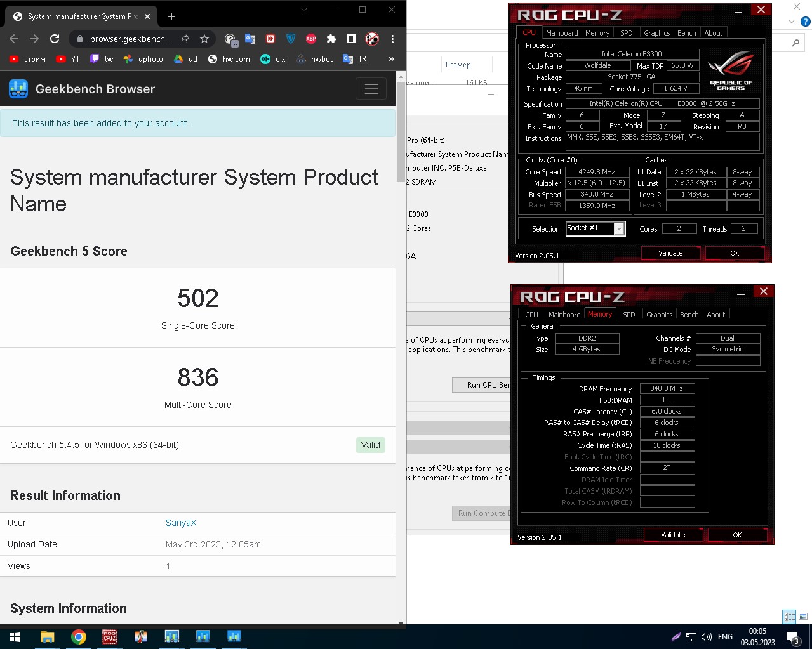Image resolution: width=812 pixels, height=649 pixels.
Task: Click the search icon in Explorer window
Action: click(795, 43)
